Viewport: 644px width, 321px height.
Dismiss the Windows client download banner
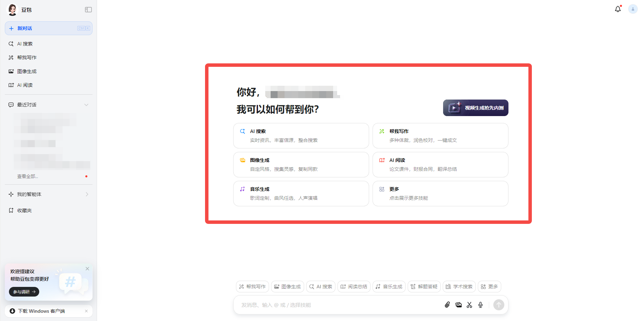pos(86,311)
